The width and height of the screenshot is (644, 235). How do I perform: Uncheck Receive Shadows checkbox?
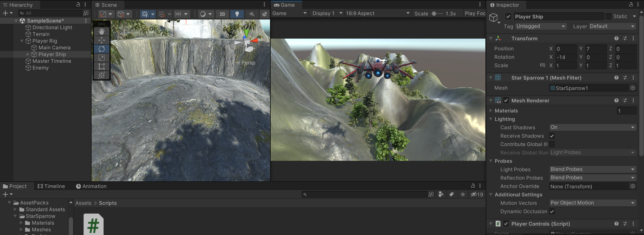pyautogui.click(x=552, y=136)
